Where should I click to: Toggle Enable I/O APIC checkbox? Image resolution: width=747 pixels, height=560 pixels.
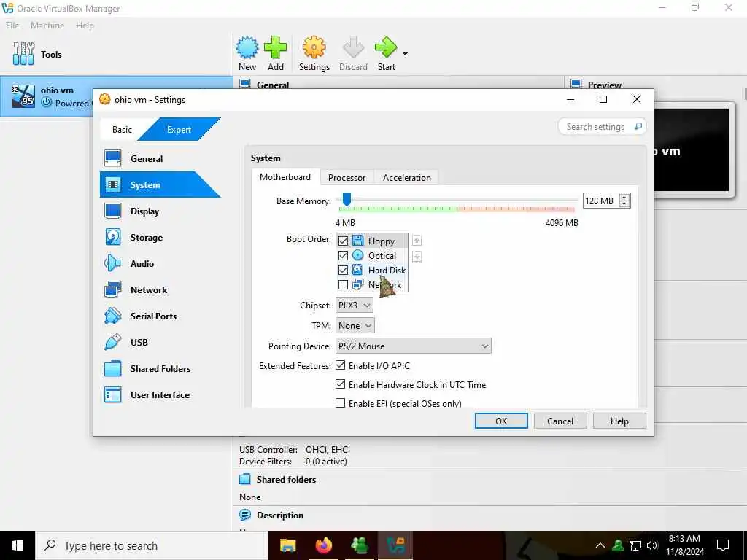point(340,365)
